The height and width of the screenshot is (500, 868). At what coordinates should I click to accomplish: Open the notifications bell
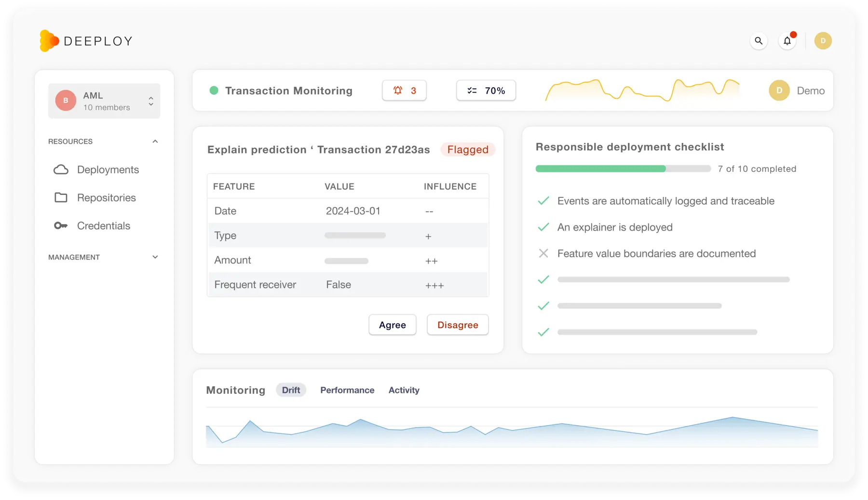[787, 41]
